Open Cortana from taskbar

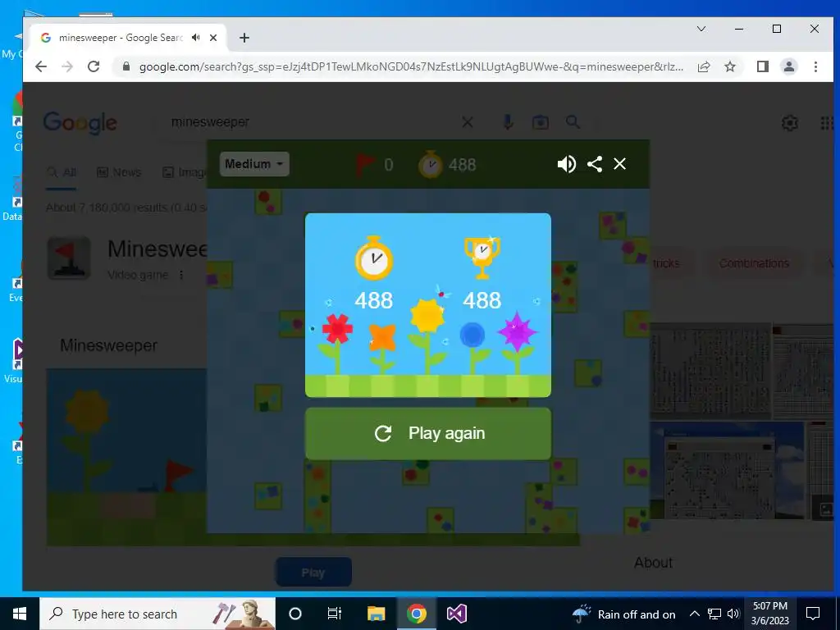click(295, 614)
